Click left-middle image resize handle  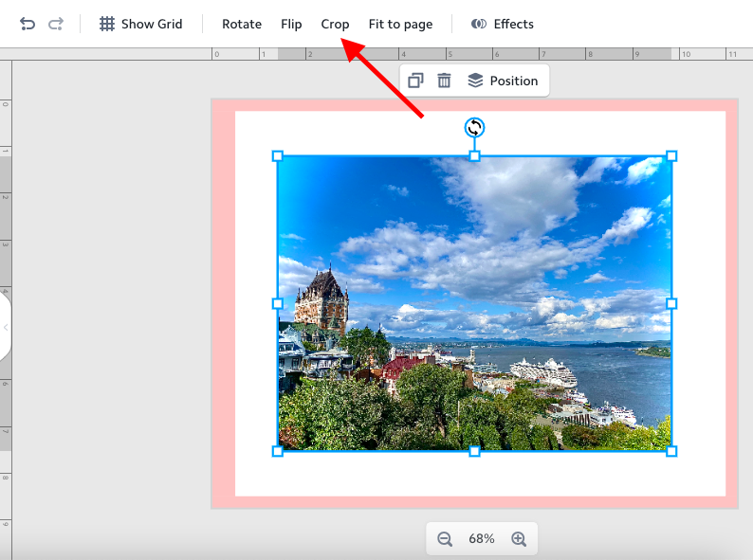278,303
